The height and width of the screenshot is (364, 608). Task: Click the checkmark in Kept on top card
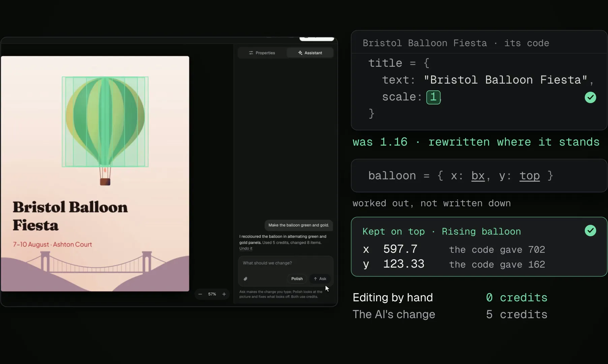(x=590, y=231)
